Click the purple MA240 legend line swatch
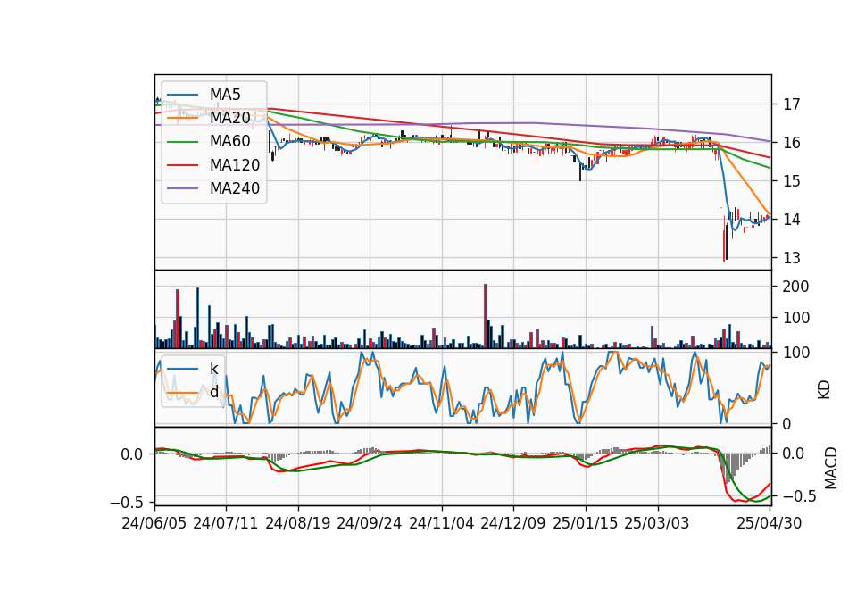 tap(182, 188)
